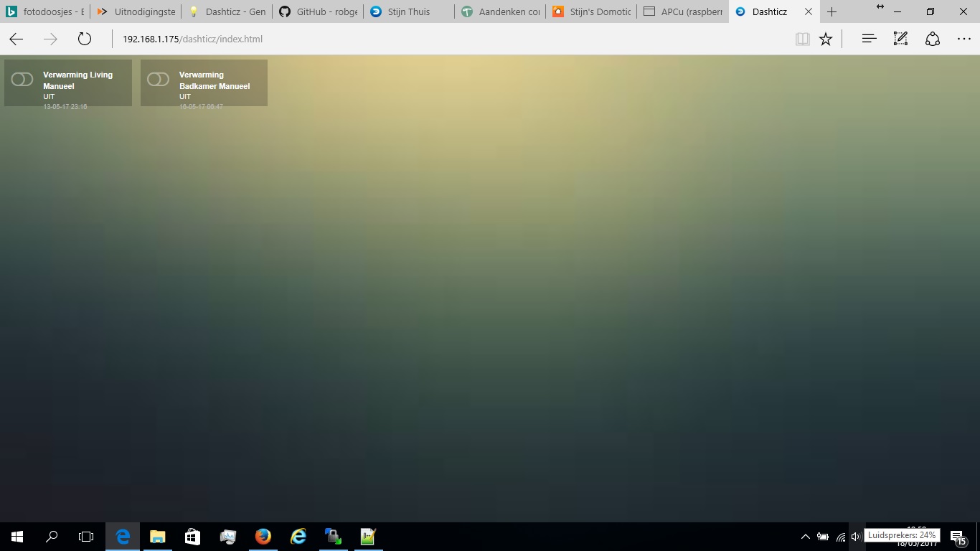Switch to the GitHub - robge tab
This screenshot has height=551, width=980.
[318, 11]
